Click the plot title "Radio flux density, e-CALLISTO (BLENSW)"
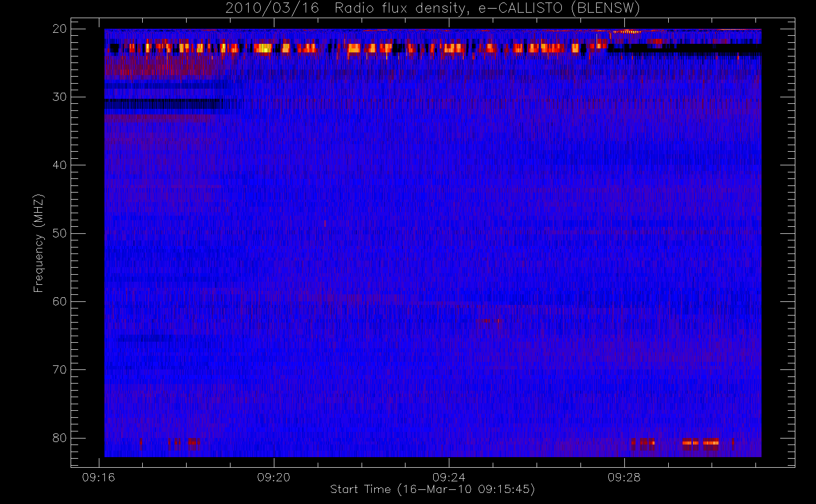This screenshot has width=816, height=504. click(x=487, y=9)
